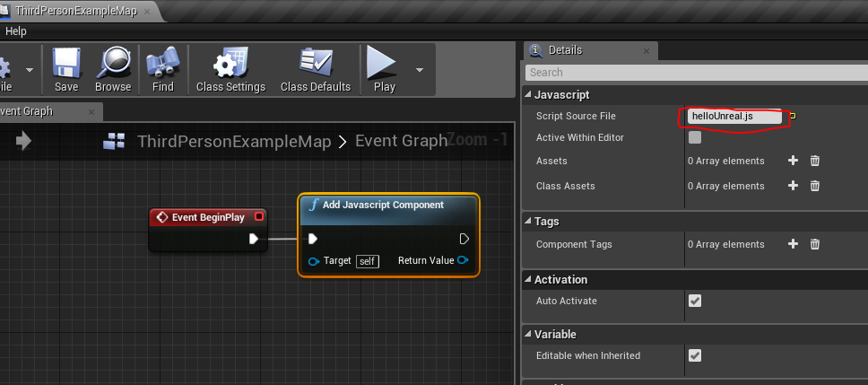Click the Auto Activate label

567,301
